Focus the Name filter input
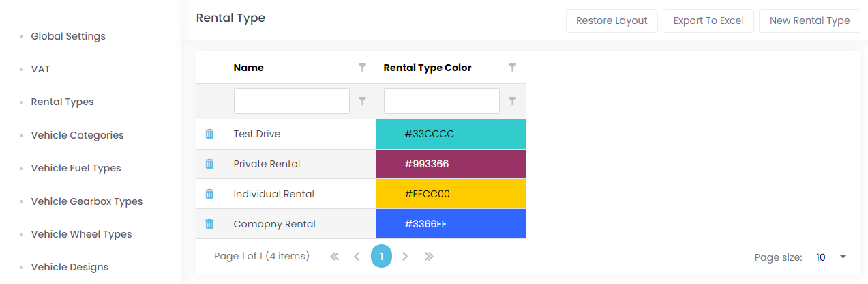868x284 pixels. [292, 101]
